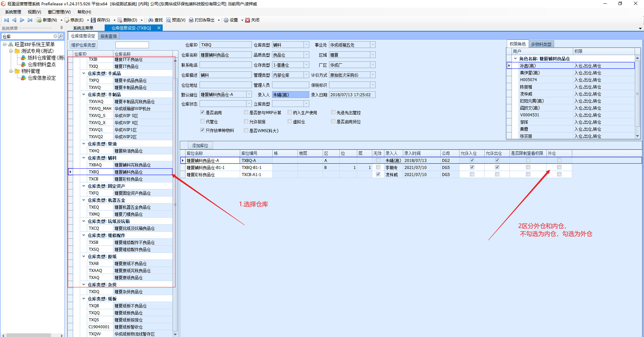Click the 打印&导出 printer icon

pos(191,20)
